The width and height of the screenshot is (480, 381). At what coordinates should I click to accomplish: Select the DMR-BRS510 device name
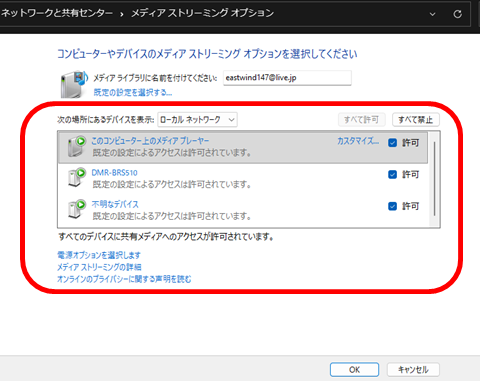point(114,173)
